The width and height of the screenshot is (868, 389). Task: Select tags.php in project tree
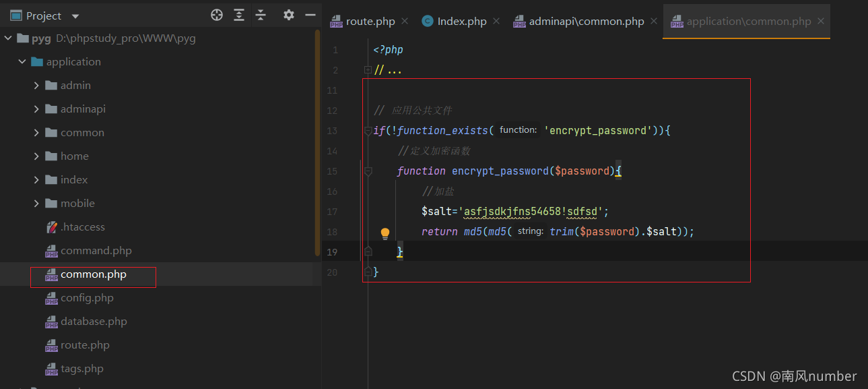(82, 369)
